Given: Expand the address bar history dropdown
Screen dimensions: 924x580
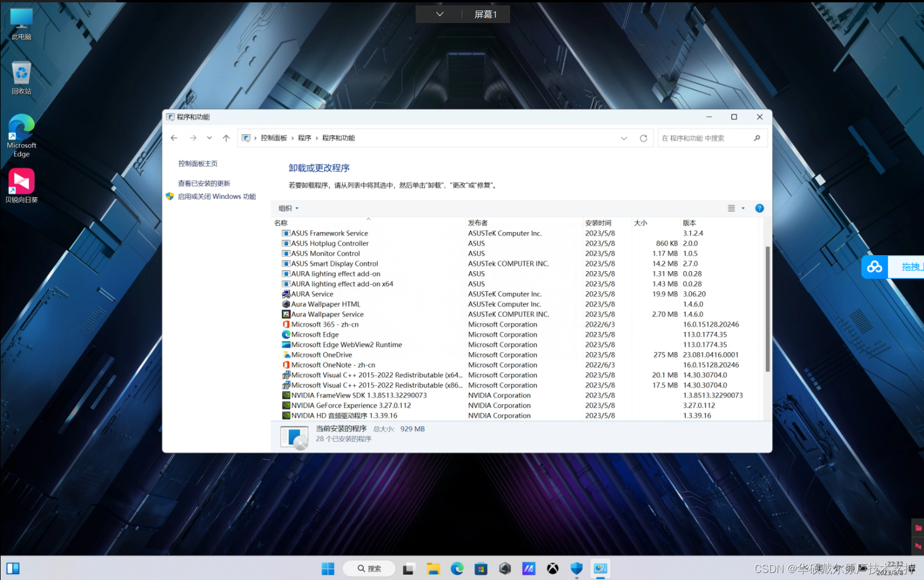Looking at the screenshot, I should [x=624, y=138].
